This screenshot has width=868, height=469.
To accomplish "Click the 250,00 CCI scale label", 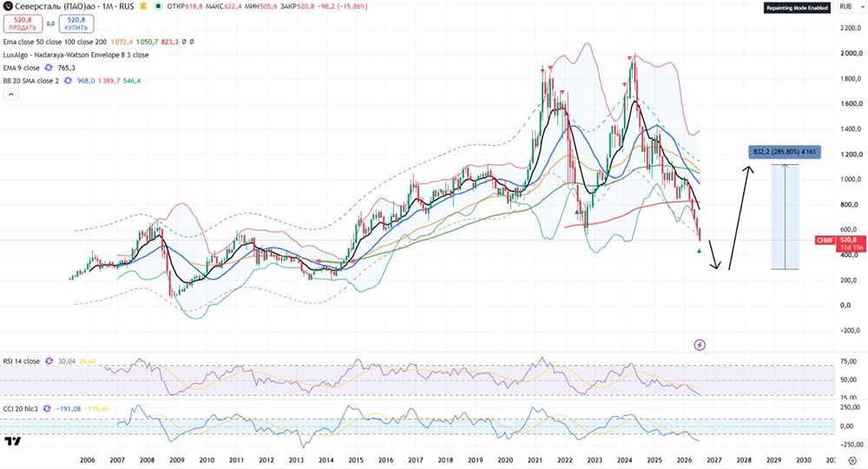I will pos(851,407).
